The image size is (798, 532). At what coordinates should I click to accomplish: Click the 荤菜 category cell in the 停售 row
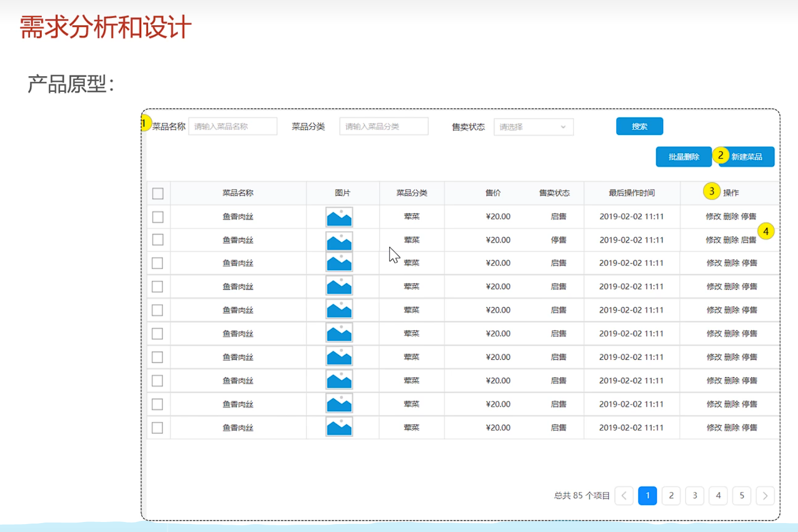pos(412,240)
